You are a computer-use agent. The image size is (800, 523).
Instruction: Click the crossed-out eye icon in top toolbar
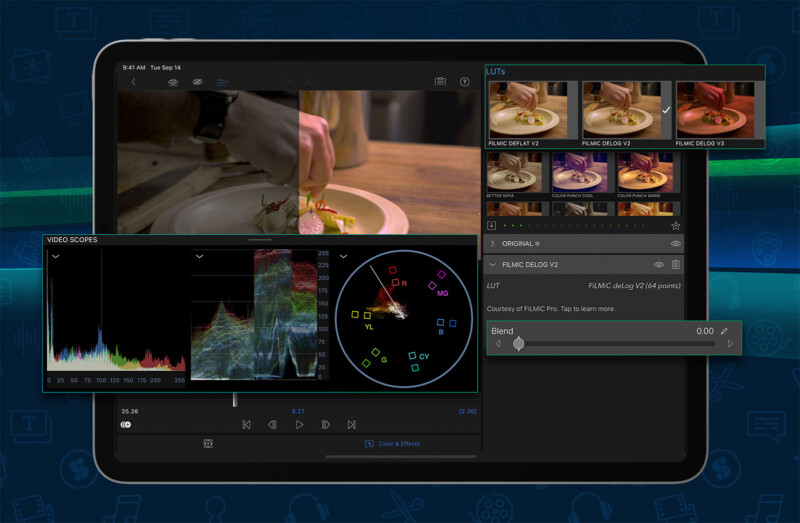click(x=197, y=82)
